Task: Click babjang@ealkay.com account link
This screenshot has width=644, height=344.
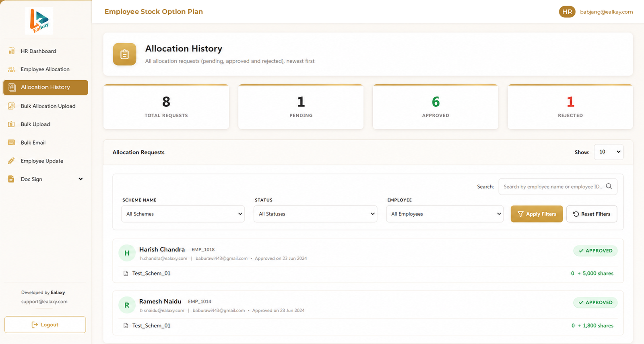Action: [606, 12]
